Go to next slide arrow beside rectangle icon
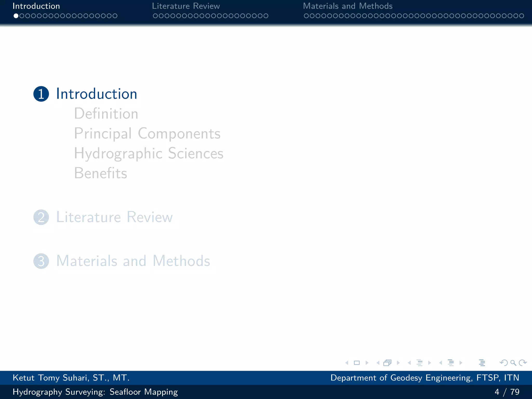Viewport: 532px width, 399px height. 367,363
